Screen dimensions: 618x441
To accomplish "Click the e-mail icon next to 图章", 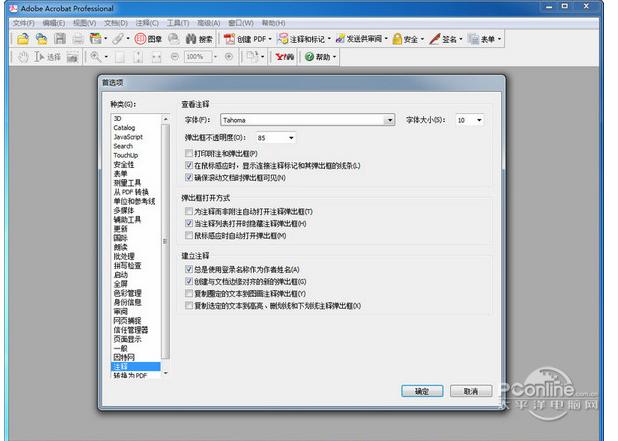I will [x=173, y=39].
